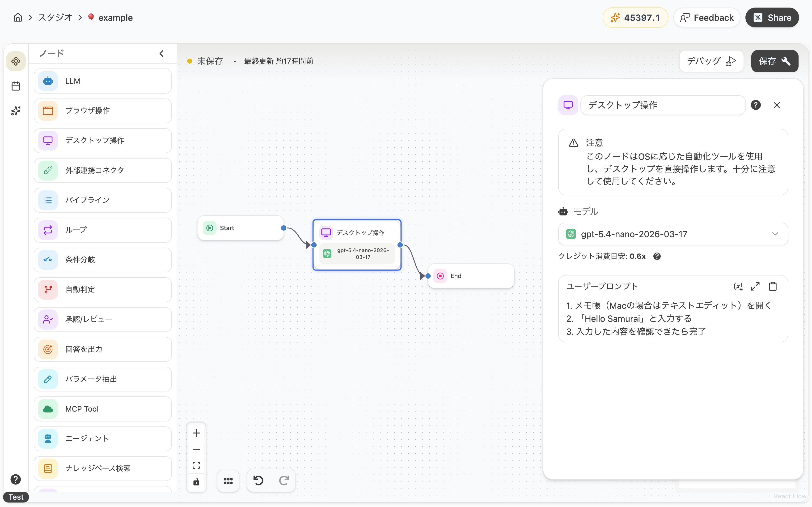Add a ナレッジベース検索 node

pyautogui.click(x=103, y=468)
